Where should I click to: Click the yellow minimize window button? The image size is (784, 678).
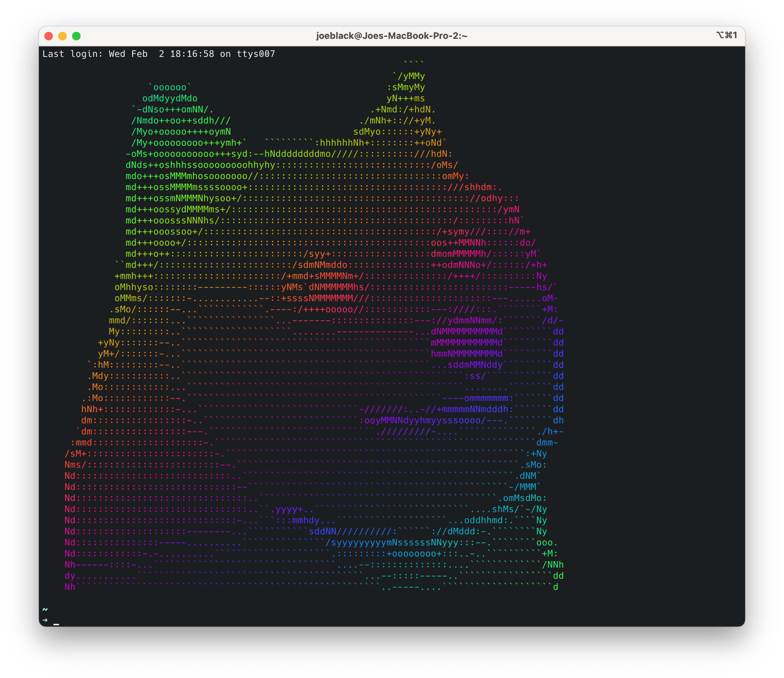tap(62, 36)
